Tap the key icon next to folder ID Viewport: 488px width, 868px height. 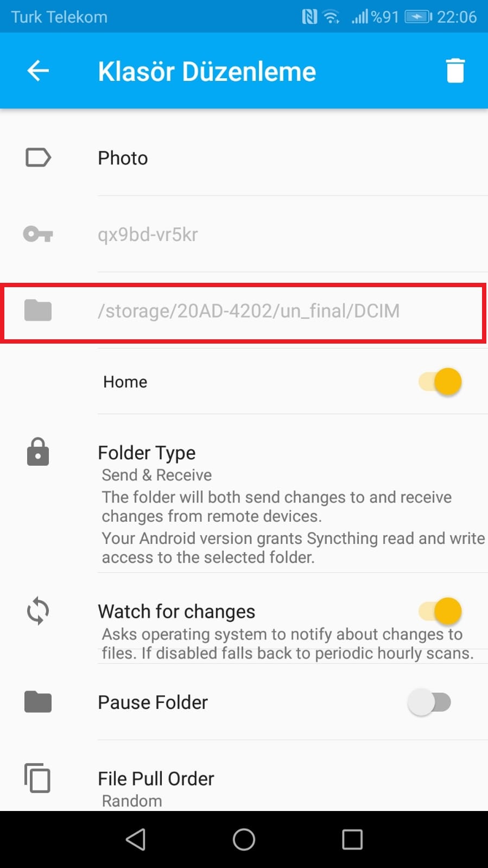(x=38, y=235)
